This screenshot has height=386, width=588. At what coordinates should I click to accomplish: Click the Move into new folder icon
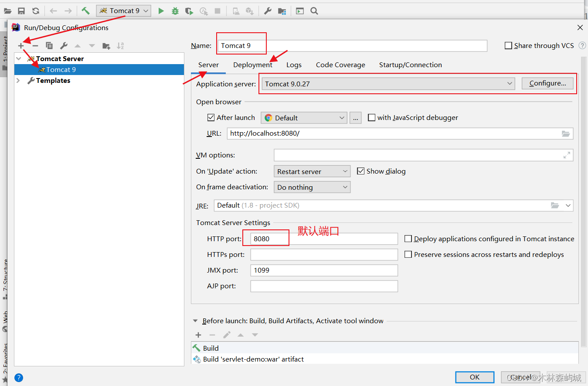tap(106, 45)
